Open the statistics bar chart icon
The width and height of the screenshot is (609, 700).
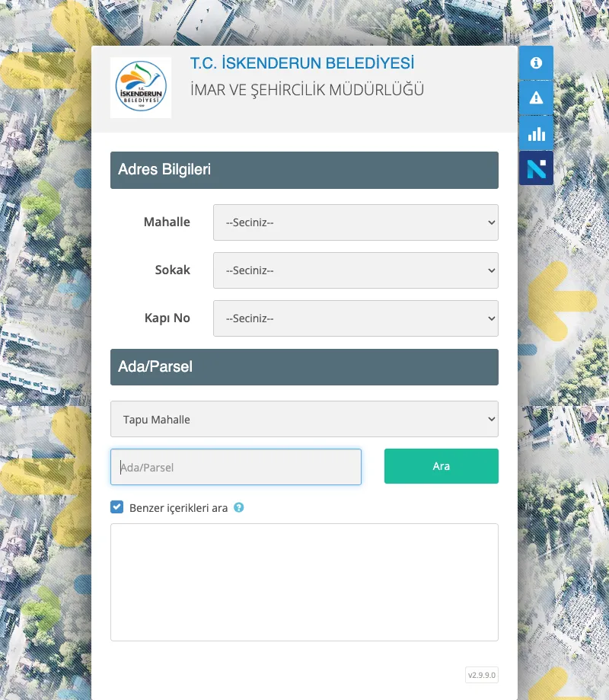click(x=536, y=133)
